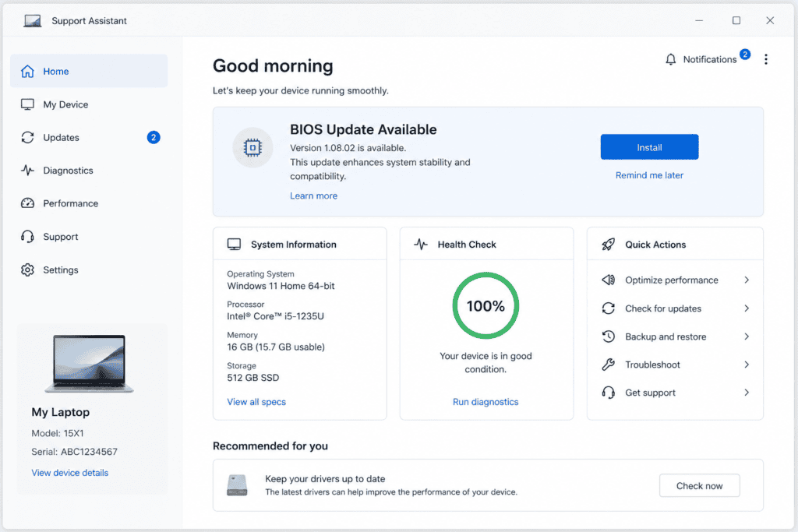Expand Optimize performance chevron arrow
The height and width of the screenshot is (532, 798).
pos(747,280)
